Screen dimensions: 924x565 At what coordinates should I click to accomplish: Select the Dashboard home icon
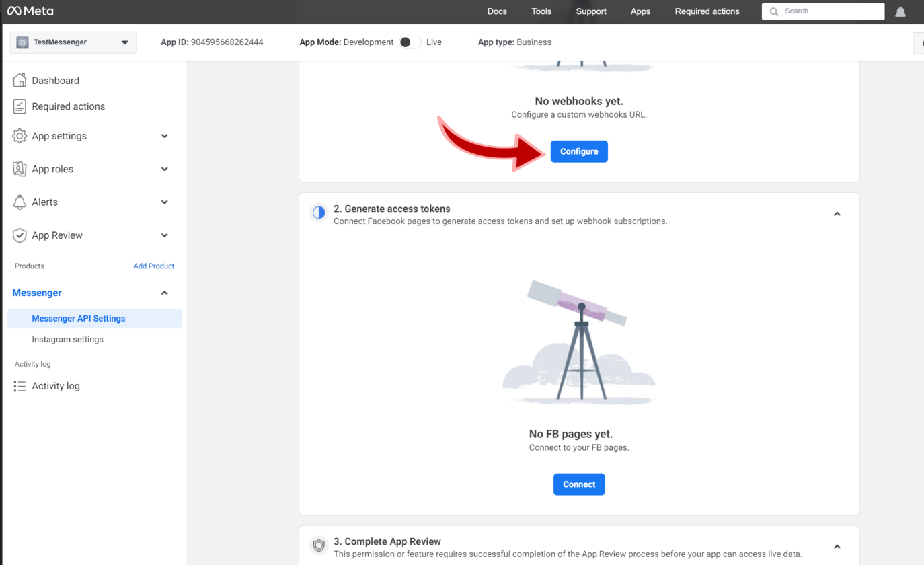(20, 80)
